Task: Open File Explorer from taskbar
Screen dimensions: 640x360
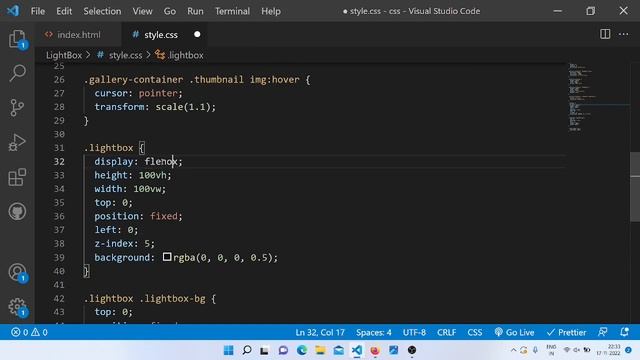Action: [320, 350]
